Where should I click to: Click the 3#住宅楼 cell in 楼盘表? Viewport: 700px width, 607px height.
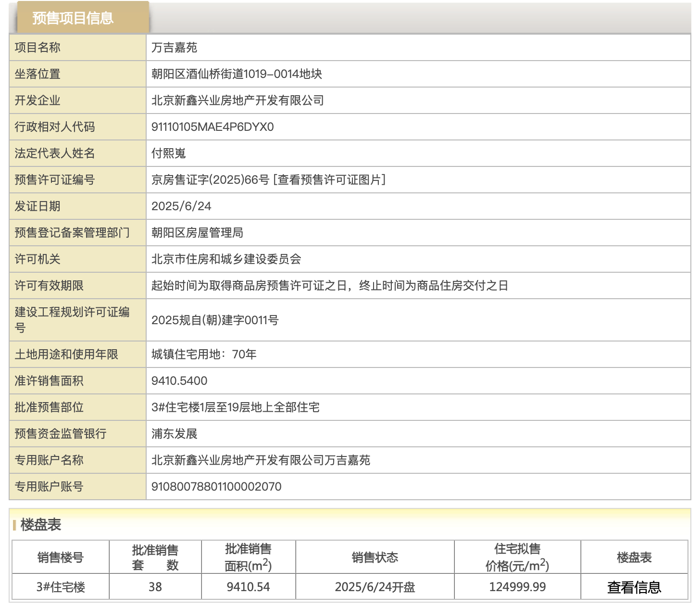coord(61,587)
